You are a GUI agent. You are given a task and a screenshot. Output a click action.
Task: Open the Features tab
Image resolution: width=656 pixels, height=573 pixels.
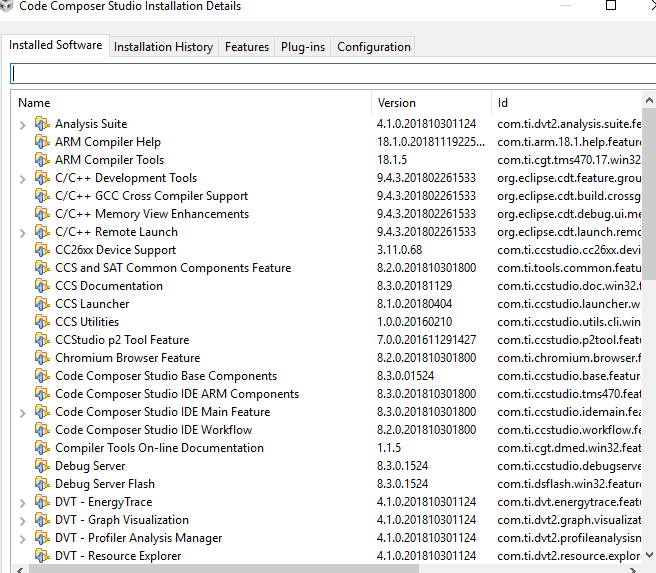coord(247,47)
